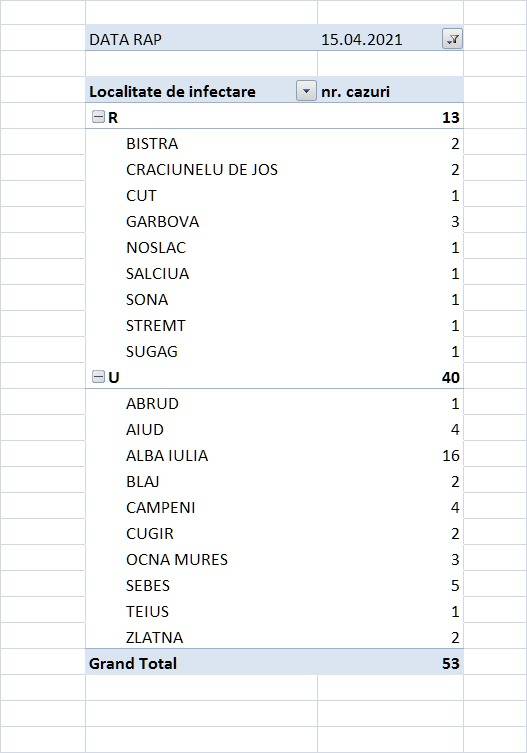Click the ZLATNA row label
This screenshot has width=527, height=753.
154,637
